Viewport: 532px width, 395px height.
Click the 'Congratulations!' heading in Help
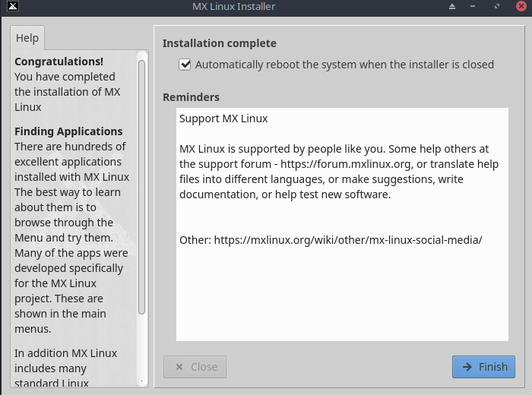59,62
